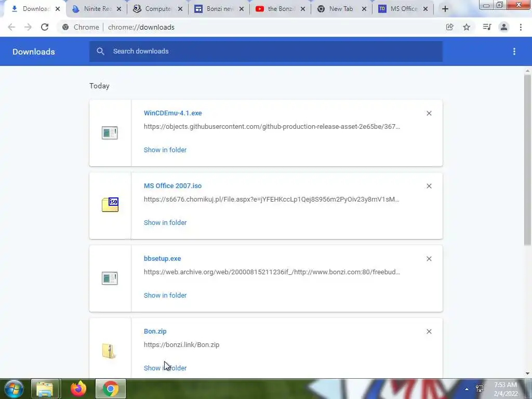Screen dimensions: 532x399
Task: Click the network icon in system tray
Action: tap(480, 389)
